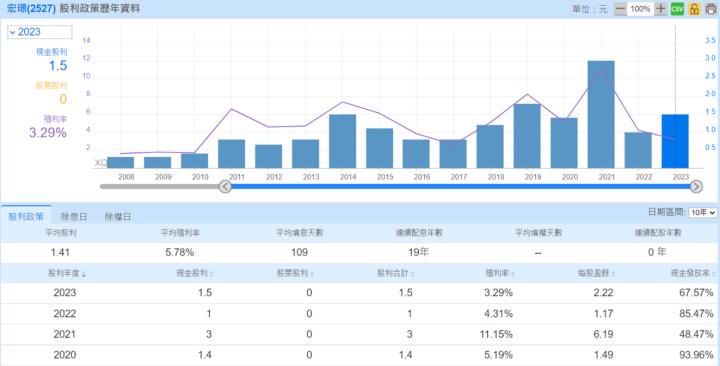Click the 0 年 consecutive stock dividend value
The image size is (720, 366).
[657, 252]
